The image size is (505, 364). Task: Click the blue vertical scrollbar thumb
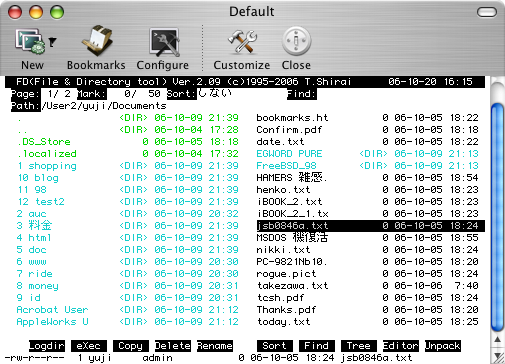497,217
